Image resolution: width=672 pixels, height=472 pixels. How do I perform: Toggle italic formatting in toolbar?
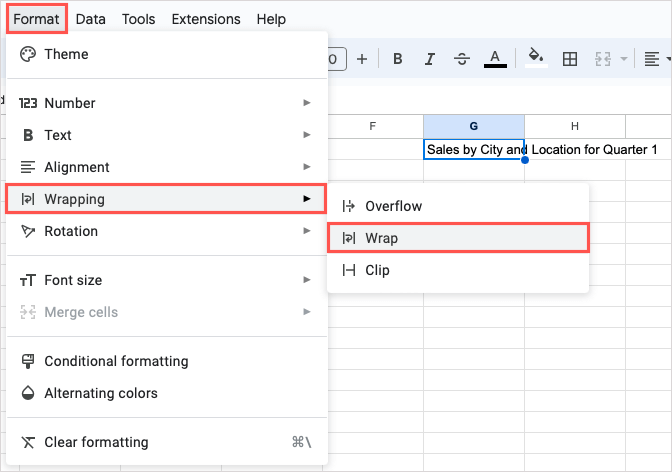(x=429, y=59)
